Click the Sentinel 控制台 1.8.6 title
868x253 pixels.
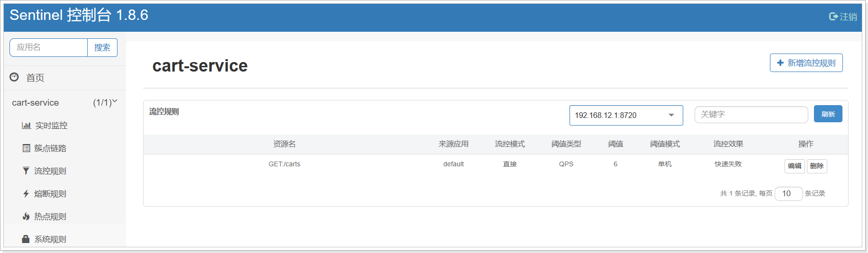(79, 15)
